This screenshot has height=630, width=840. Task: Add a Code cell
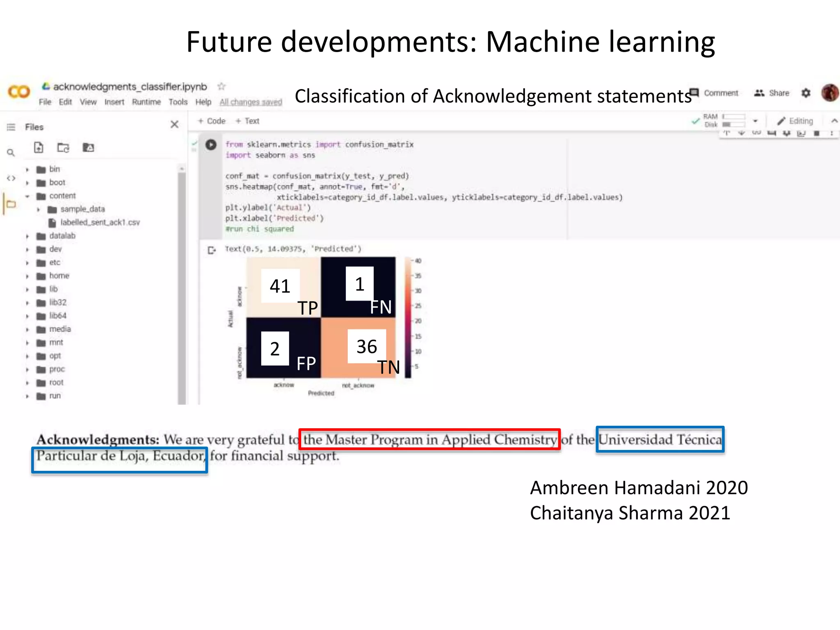212,121
